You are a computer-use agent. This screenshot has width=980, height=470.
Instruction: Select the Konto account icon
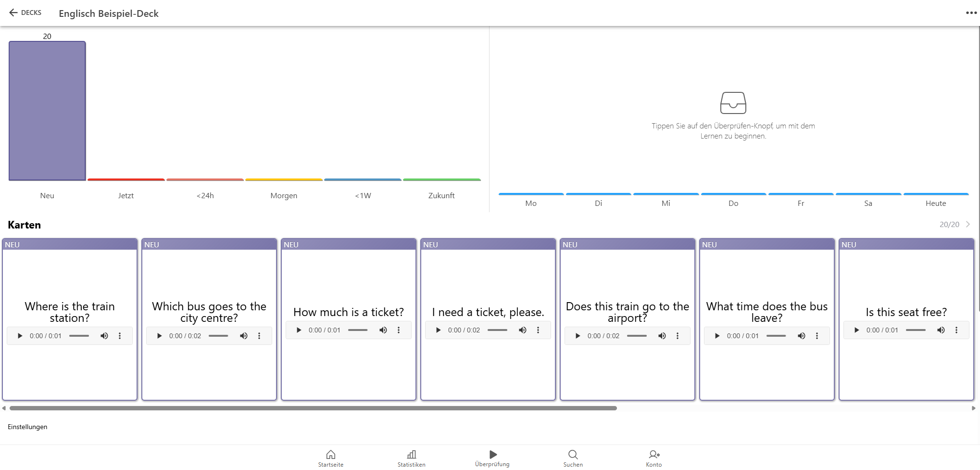653,454
